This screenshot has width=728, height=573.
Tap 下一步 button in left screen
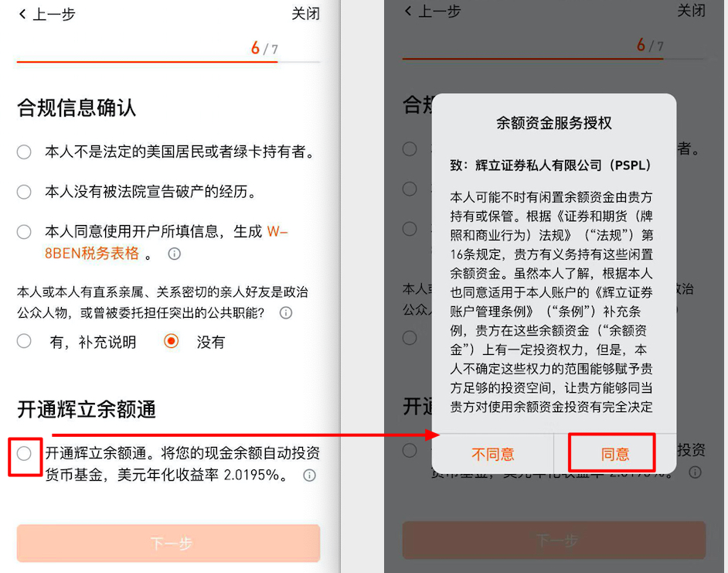[168, 544]
